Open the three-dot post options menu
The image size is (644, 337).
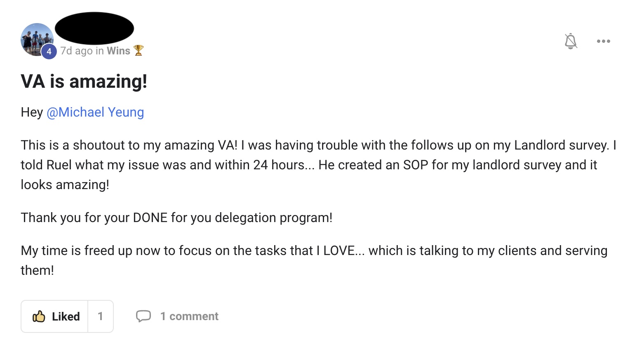pos(603,41)
